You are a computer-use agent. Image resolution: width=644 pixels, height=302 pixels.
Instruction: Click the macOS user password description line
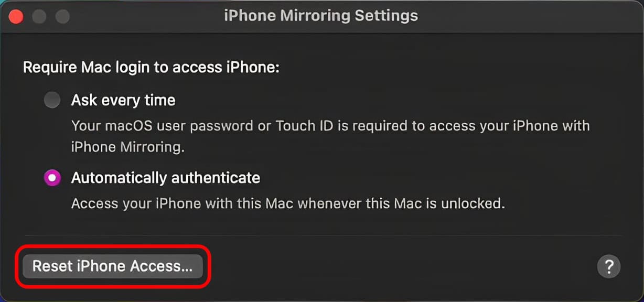330,126
